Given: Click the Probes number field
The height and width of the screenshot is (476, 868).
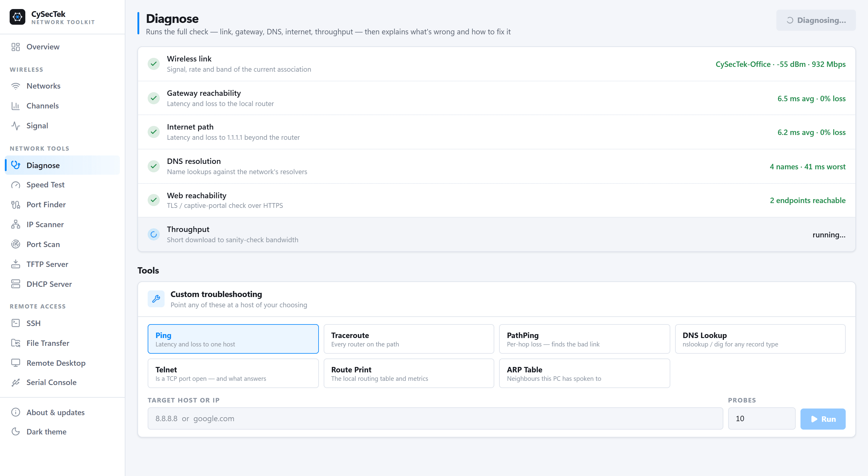Looking at the screenshot, I should [x=762, y=418].
